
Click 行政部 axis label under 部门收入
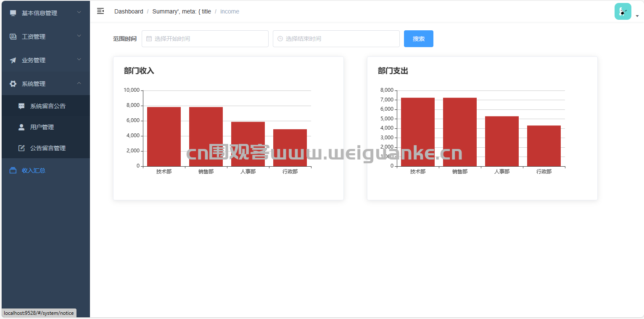[290, 172]
